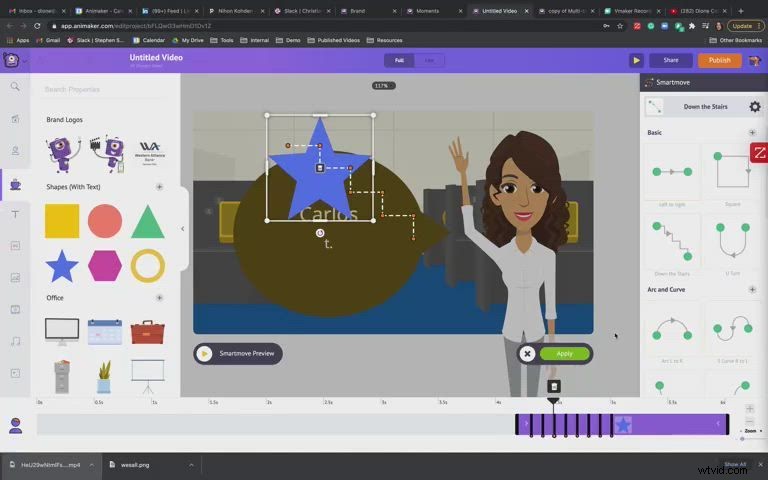This screenshot has height=480, width=768.
Task: Choose the Down the Stairs path
Action: 672,242
